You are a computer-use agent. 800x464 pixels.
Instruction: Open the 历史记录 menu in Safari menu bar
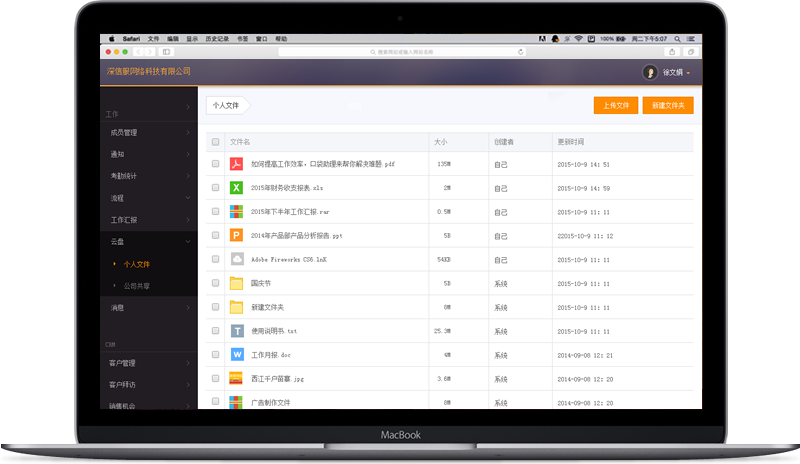tap(217, 38)
